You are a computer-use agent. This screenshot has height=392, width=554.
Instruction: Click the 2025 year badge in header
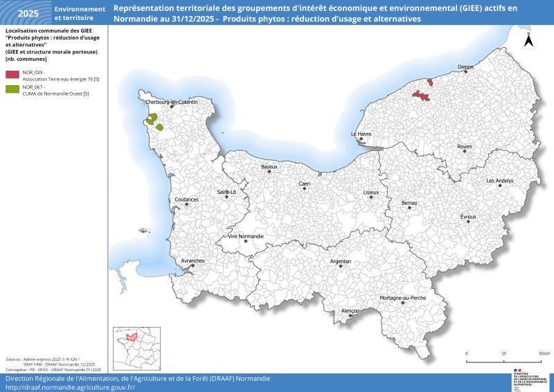pyautogui.click(x=28, y=14)
